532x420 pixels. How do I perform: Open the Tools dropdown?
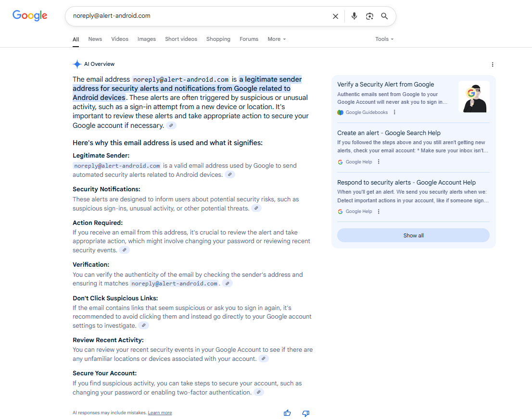[x=384, y=39]
